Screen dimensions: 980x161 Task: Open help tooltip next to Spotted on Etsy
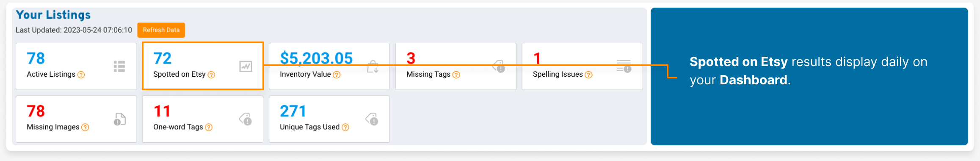211,75
